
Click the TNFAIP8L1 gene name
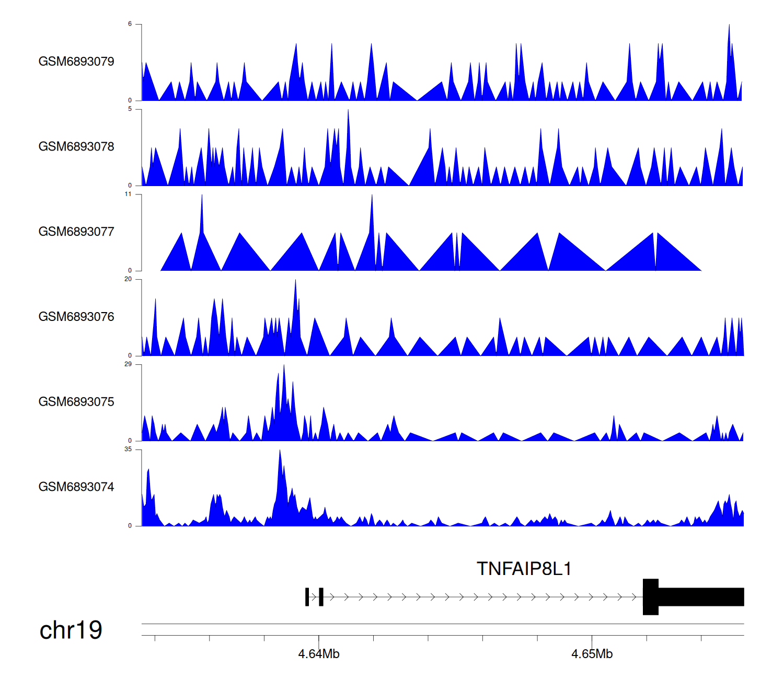coord(524,569)
